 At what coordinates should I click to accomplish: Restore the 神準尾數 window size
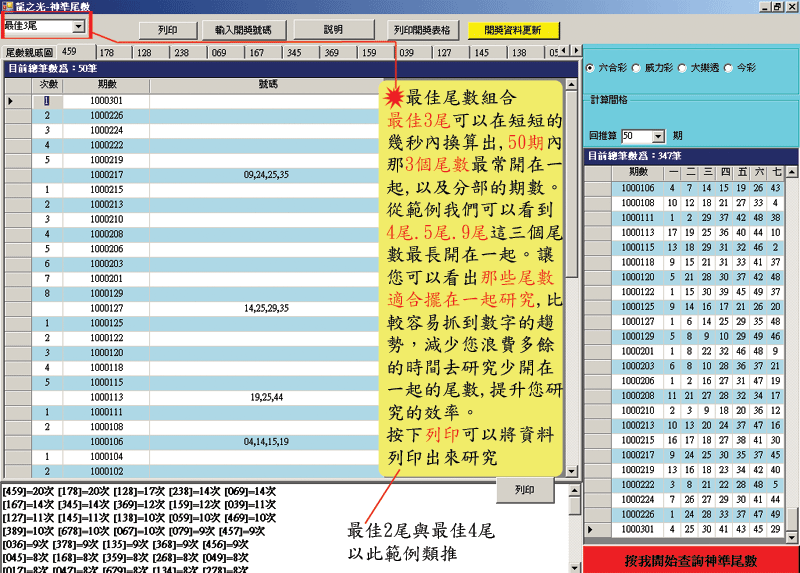tap(777, 7)
